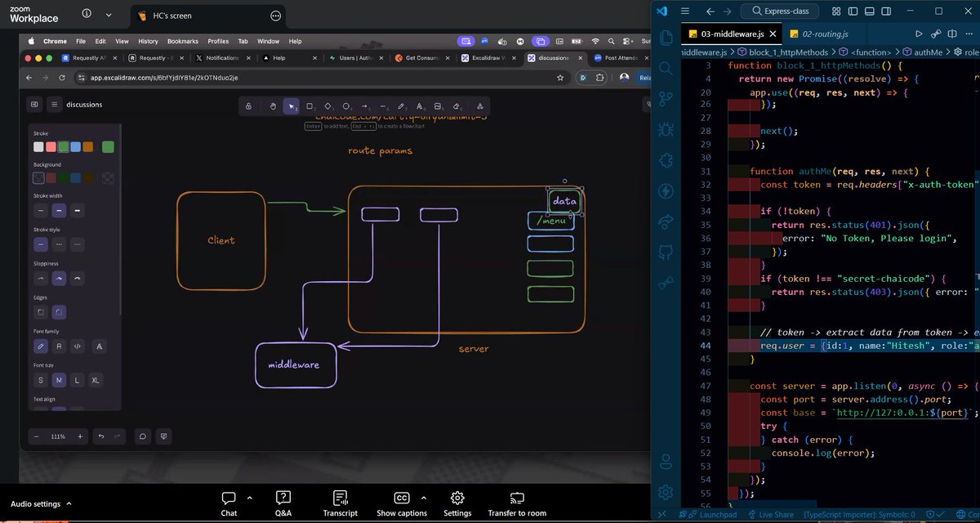This screenshot has width=980, height=523.
Task: Switch to Get Consumer browser tab
Action: click(420, 58)
